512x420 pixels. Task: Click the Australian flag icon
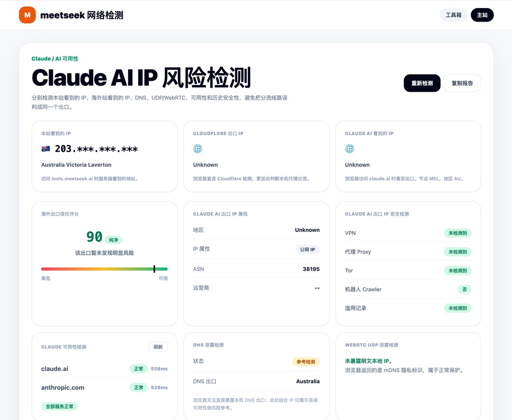pos(46,149)
